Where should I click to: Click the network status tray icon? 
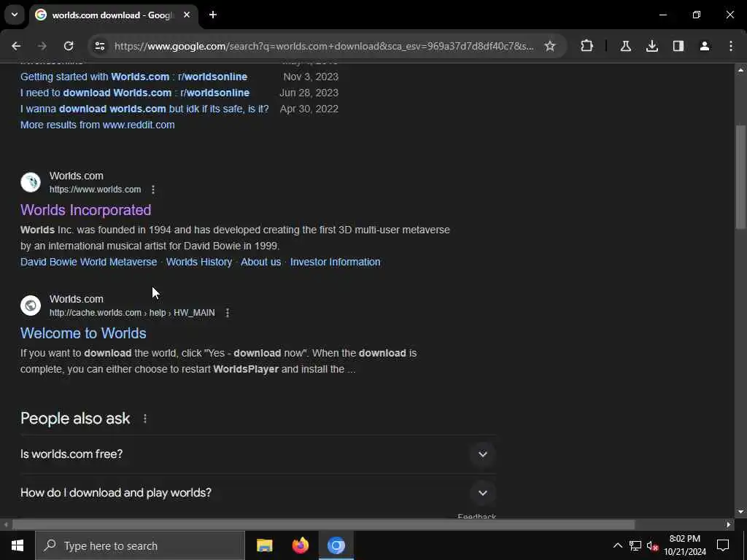[635, 545]
